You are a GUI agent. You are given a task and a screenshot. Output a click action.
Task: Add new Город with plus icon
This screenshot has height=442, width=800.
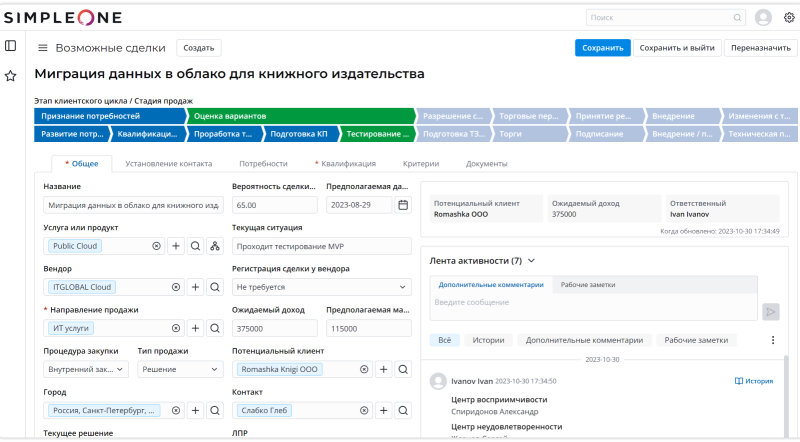[195, 410]
